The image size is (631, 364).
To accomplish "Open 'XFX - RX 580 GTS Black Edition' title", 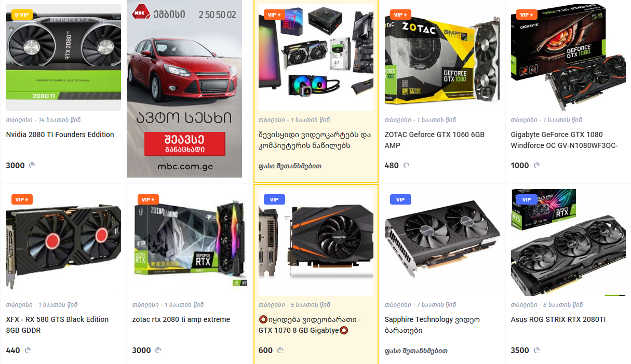I will pyautogui.click(x=57, y=325).
